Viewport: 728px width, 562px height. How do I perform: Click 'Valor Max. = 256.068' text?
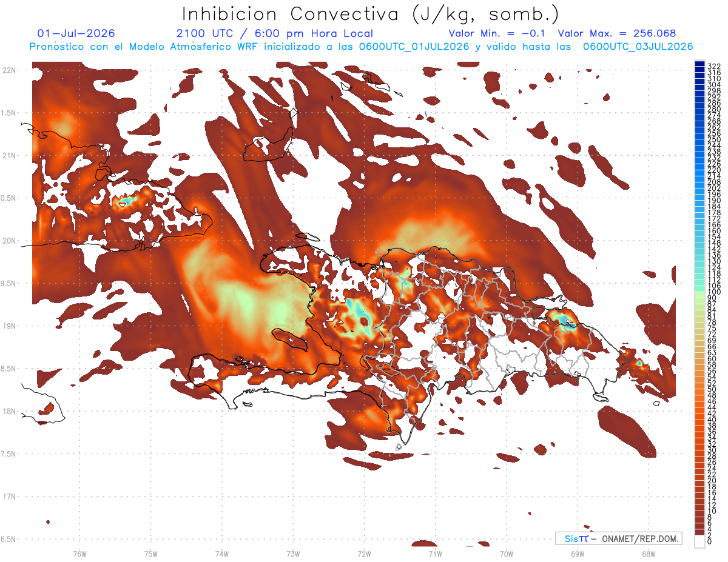click(x=616, y=34)
